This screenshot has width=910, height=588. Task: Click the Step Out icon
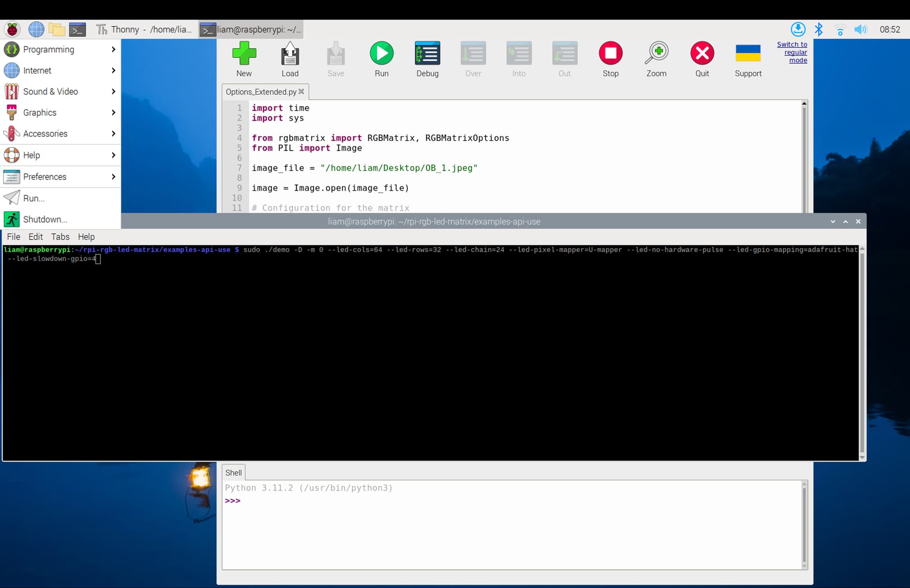564,53
